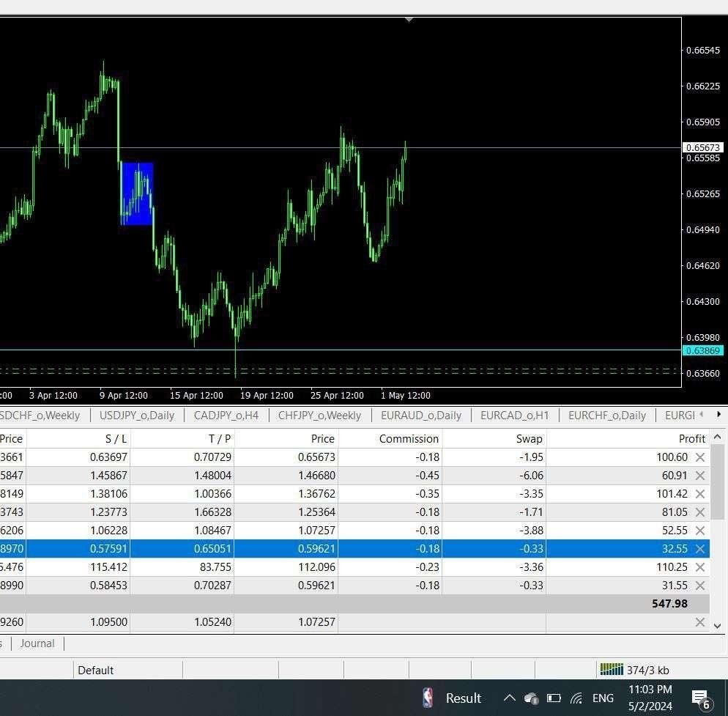Switch to EURCHF_o,Daily chart tab
This screenshot has width=728, height=716.
click(607, 416)
